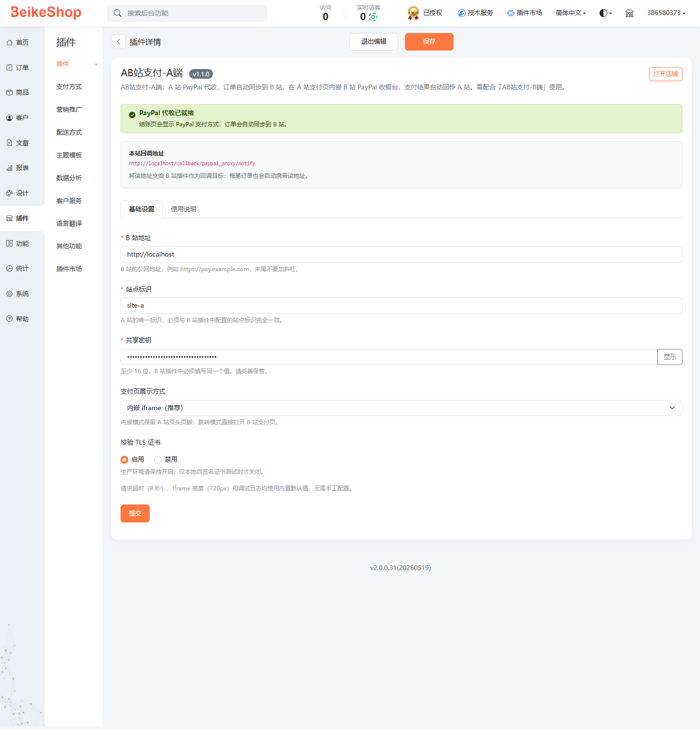Click the search magnifier icon

pos(117,13)
